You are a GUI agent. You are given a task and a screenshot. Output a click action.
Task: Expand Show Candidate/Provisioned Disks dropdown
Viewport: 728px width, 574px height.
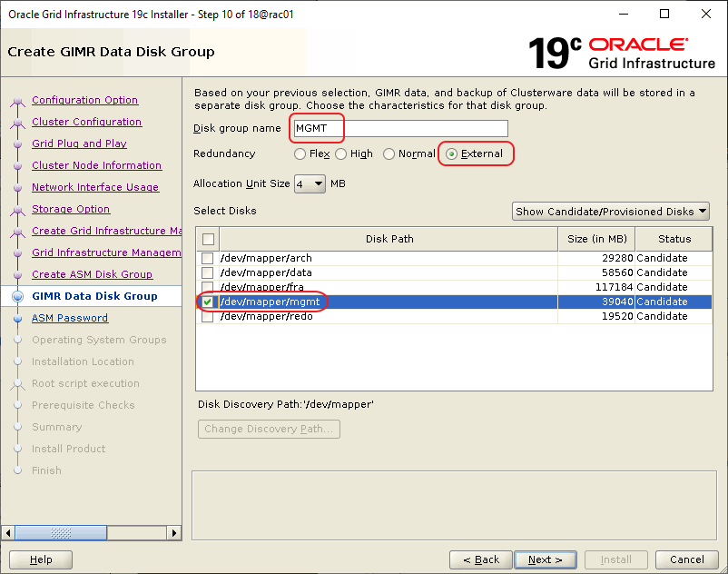(x=610, y=212)
